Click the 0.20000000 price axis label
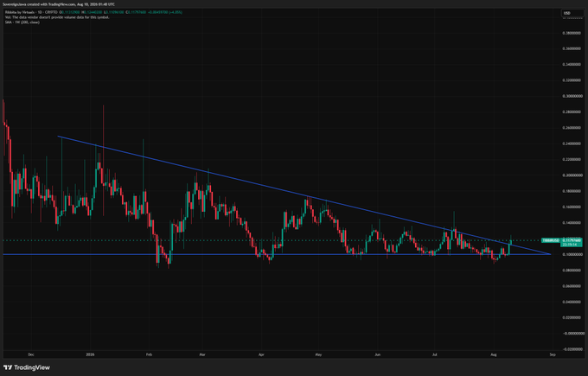The height and width of the screenshot is (376, 588). (572, 175)
